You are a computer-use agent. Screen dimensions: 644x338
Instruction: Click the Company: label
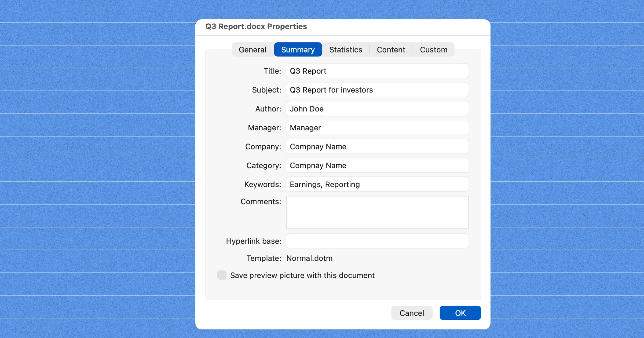263,146
